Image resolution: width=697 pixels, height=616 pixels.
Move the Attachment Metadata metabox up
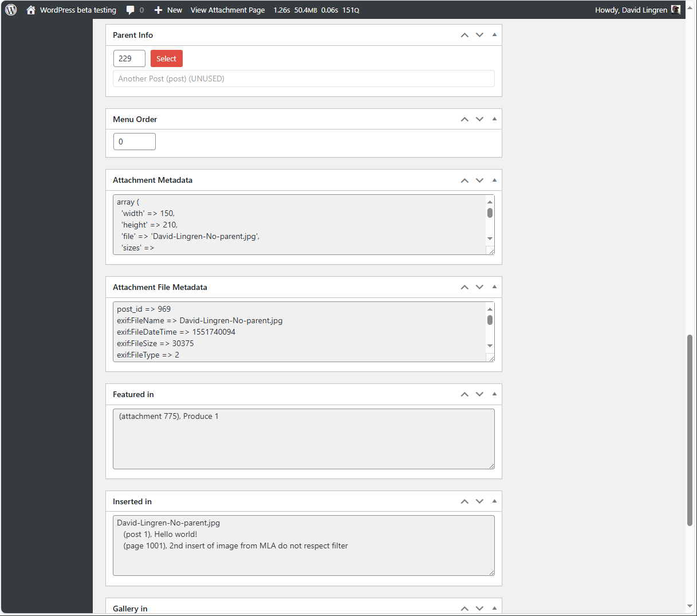point(464,180)
